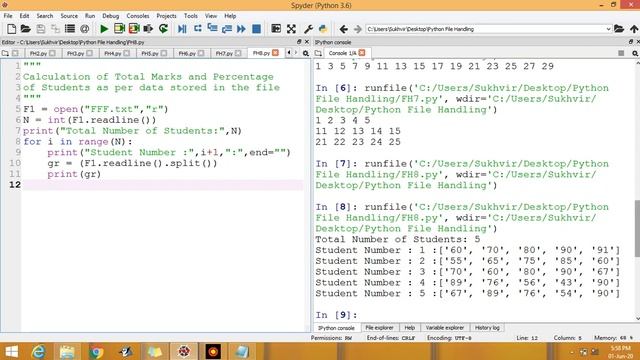Step out / run until return icon

pyautogui.click(x=227, y=29)
